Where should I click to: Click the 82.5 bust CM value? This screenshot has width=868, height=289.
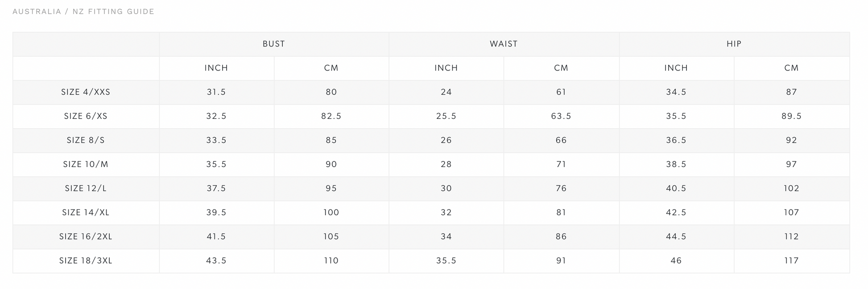coord(331,116)
